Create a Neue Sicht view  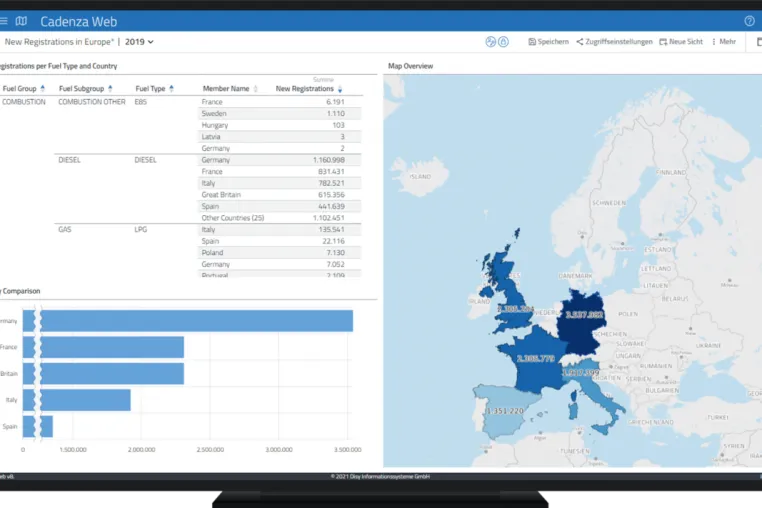pyautogui.click(x=681, y=42)
